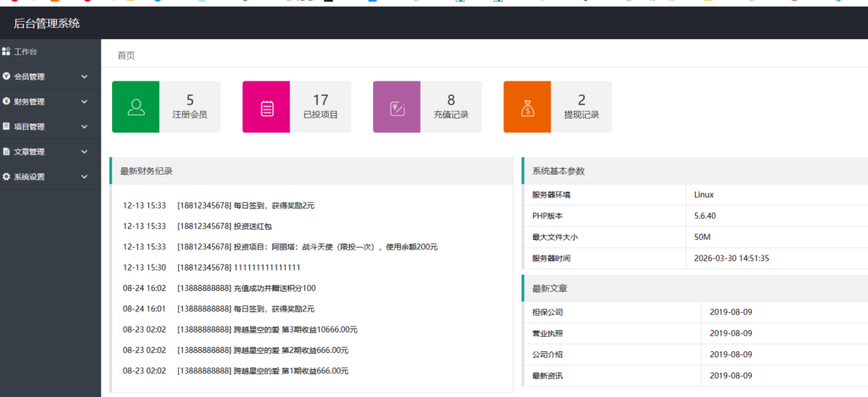Click the 2019-08-09 date beside 担保公司
This screenshot has height=397, width=868.
732,311
